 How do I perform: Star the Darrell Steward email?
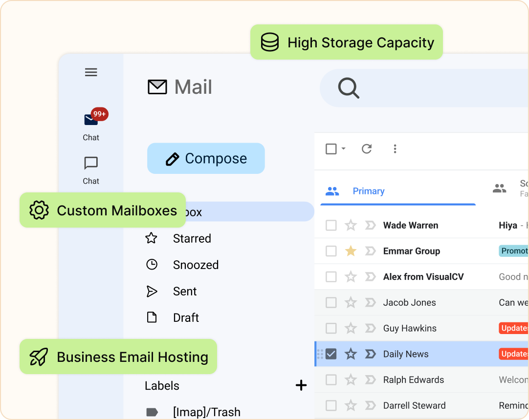[351, 405]
